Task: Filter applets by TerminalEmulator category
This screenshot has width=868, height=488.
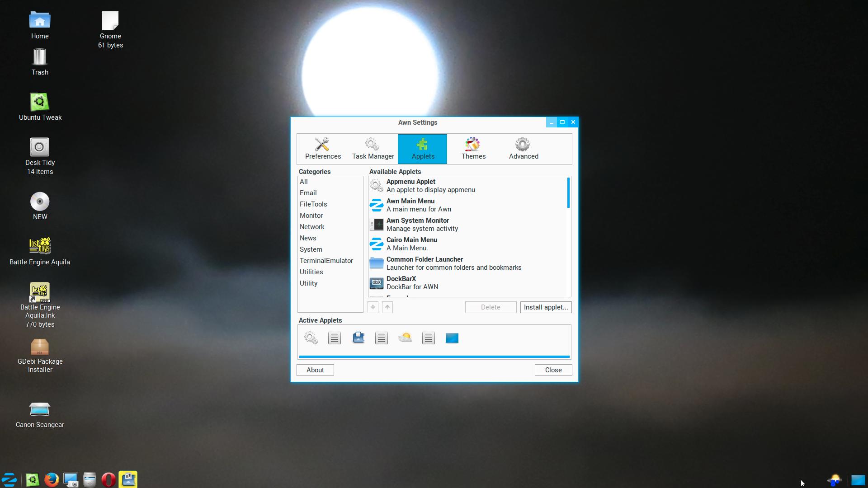Action: pyautogui.click(x=326, y=261)
